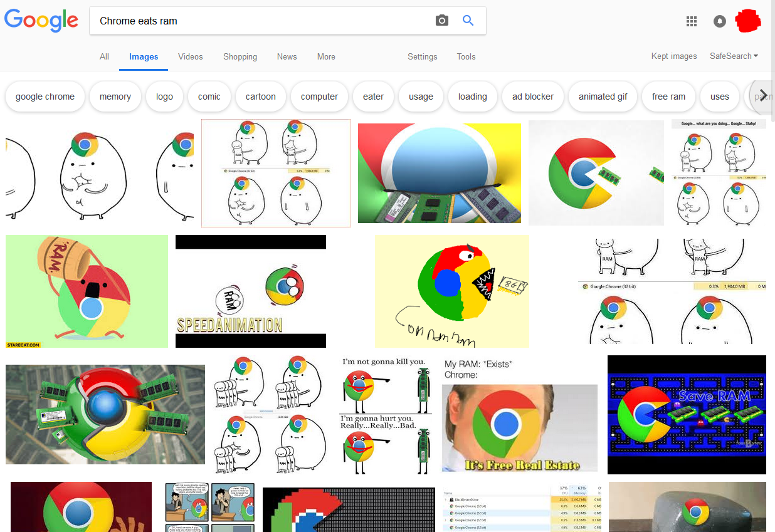Viewport: 775px width, 532px height.
Task: Apply the 'computer' filter chip
Action: click(x=319, y=96)
